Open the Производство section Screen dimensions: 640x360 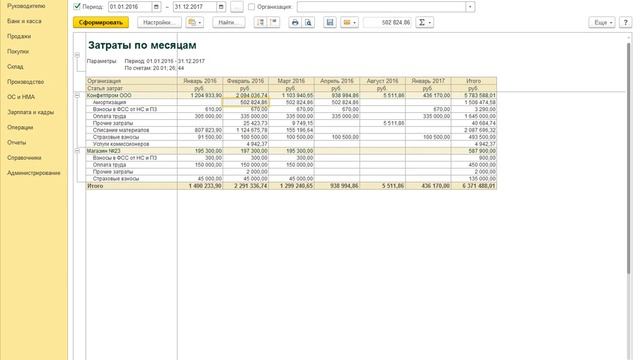tap(25, 82)
